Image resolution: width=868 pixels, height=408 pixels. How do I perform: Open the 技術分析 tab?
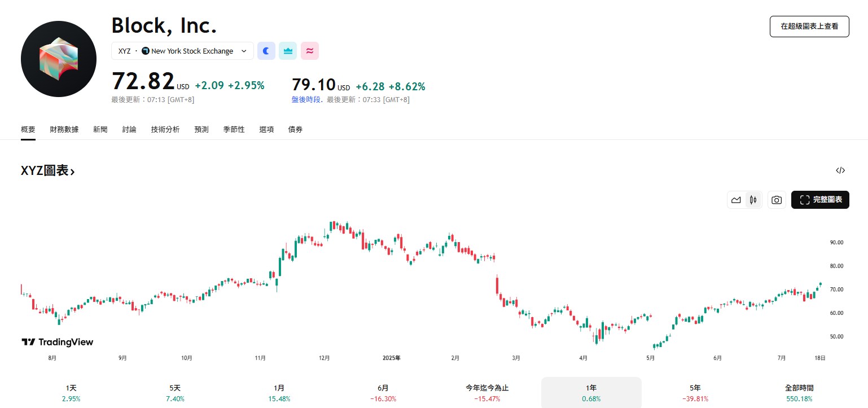pos(165,129)
